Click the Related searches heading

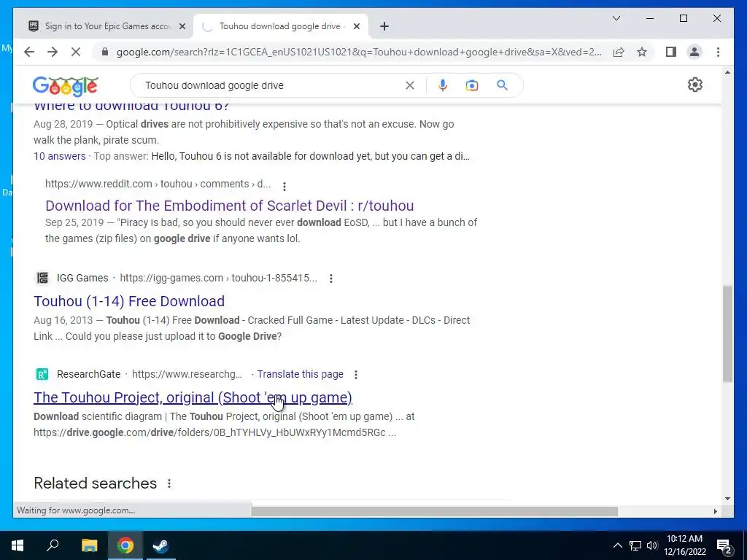click(x=96, y=483)
